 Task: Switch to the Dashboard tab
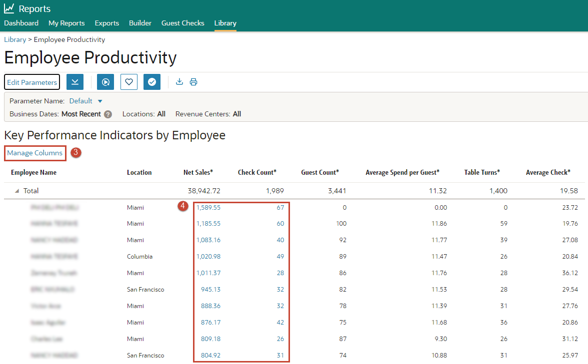click(21, 23)
